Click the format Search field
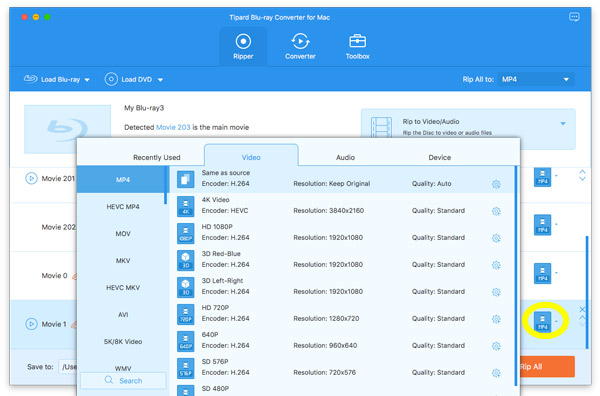Screen dimensions: 600x396 point(124,381)
